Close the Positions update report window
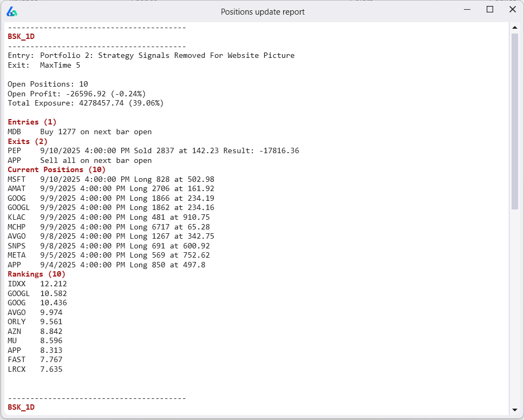The height and width of the screenshot is (420, 524). point(512,10)
